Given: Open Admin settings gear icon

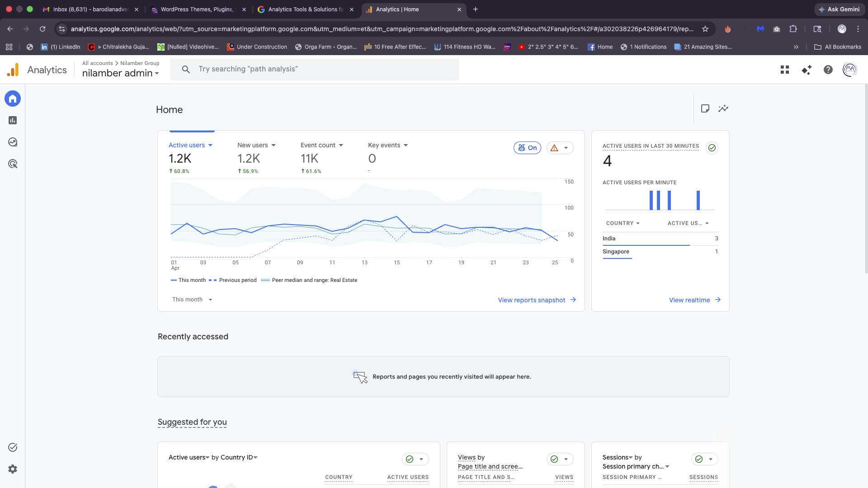Looking at the screenshot, I should (x=13, y=469).
